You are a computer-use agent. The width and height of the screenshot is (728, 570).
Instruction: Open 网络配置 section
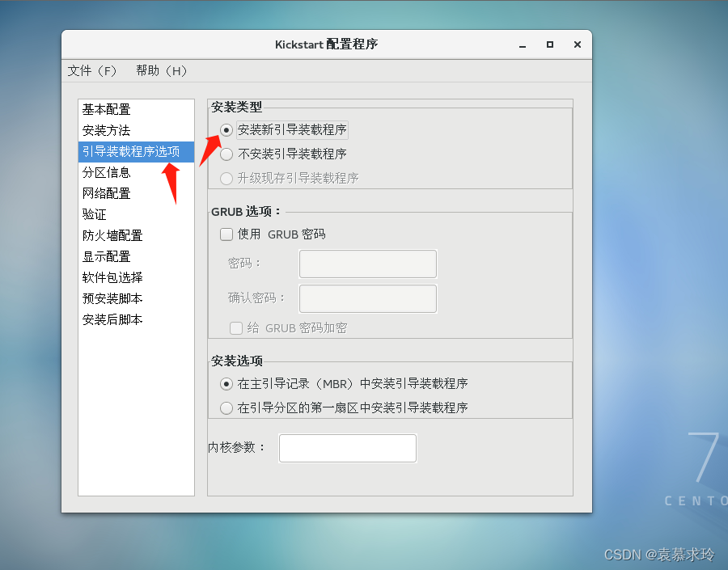click(x=136, y=193)
